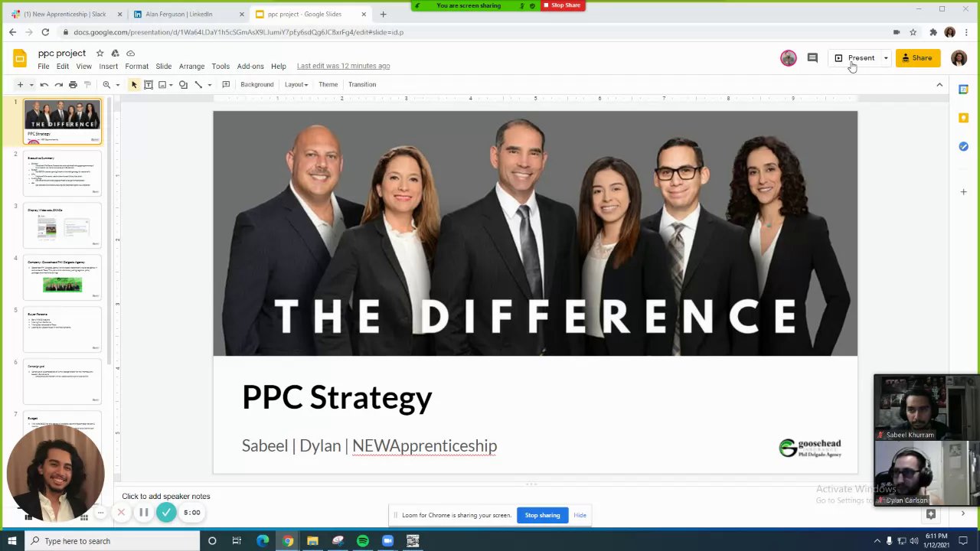Open the Slide menu
Image resolution: width=980 pixels, height=551 pixels.
(164, 67)
